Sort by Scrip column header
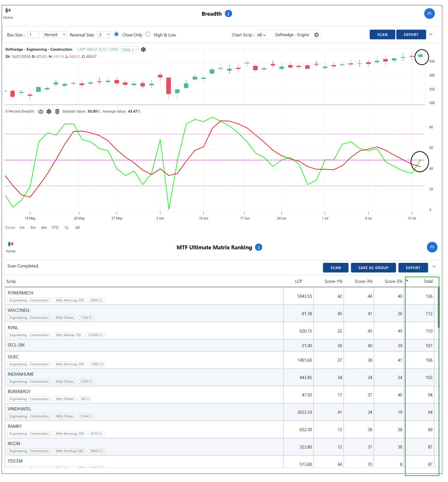 [11, 281]
